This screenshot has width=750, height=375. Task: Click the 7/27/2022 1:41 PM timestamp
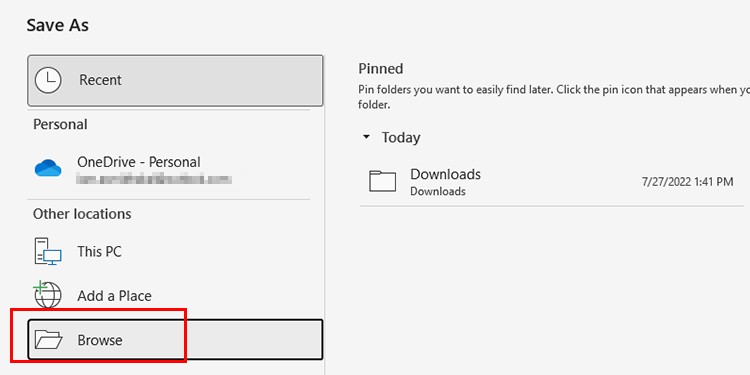point(687,181)
